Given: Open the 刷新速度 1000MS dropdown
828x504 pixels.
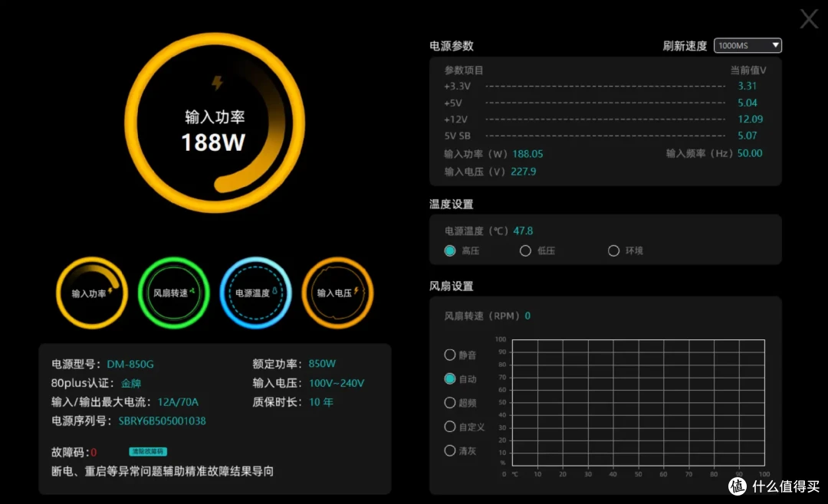Looking at the screenshot, I should tap(747, 45).
